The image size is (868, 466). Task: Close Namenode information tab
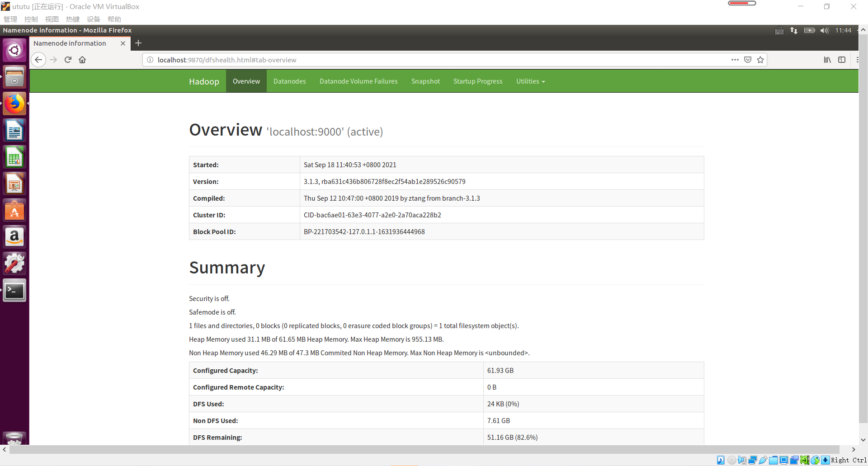[x=123, y=43]
